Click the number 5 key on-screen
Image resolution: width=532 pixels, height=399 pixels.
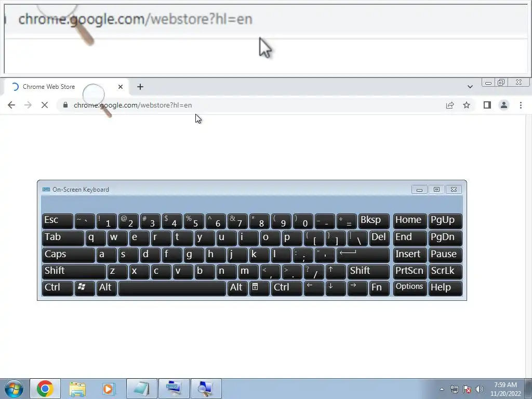194,221
